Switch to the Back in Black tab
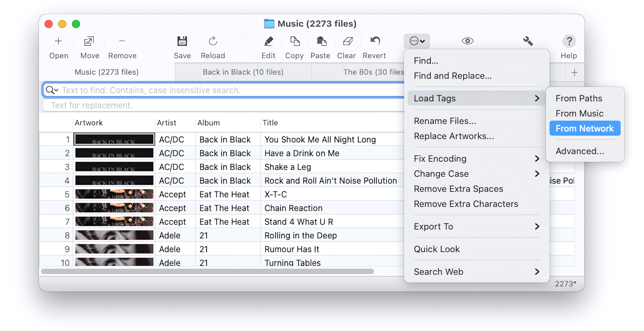Screen dimensions: 644x331 point(243,72)
